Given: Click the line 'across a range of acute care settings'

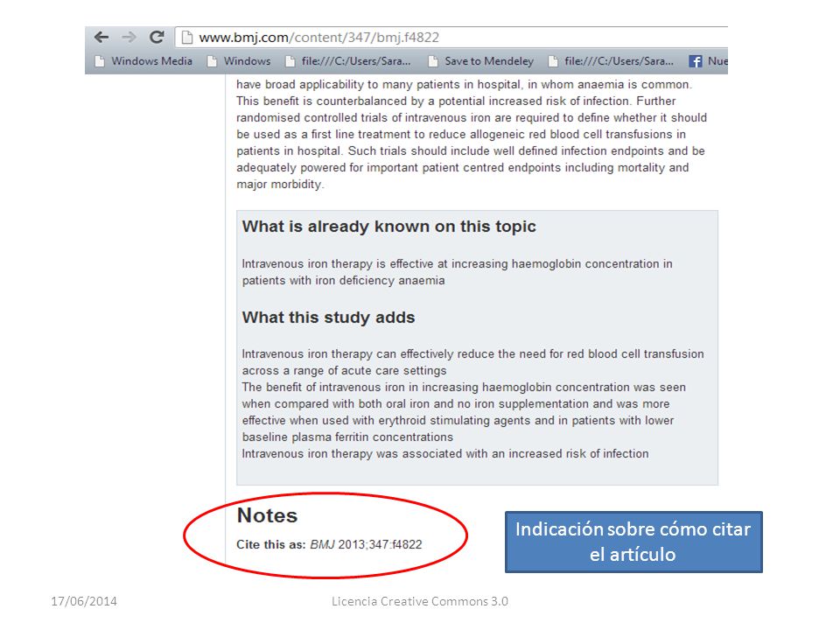Looking at the screenshot, I should click(345, 371).
